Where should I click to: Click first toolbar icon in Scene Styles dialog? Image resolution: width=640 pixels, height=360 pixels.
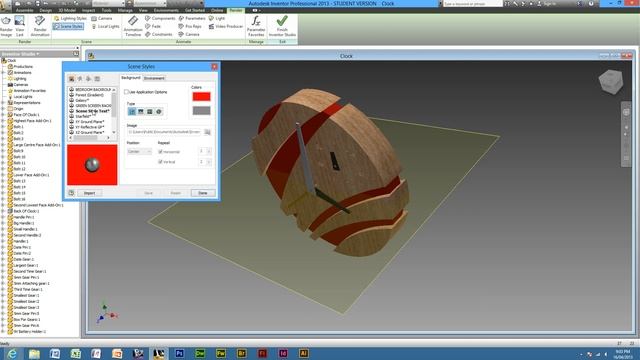click(71, 79)
